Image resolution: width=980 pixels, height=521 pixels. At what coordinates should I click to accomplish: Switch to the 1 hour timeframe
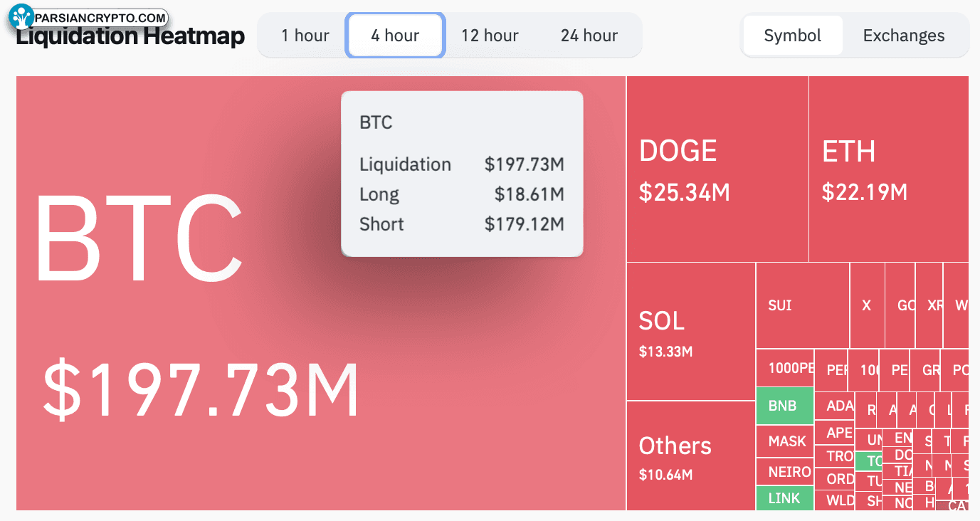(x=305, y=36)
